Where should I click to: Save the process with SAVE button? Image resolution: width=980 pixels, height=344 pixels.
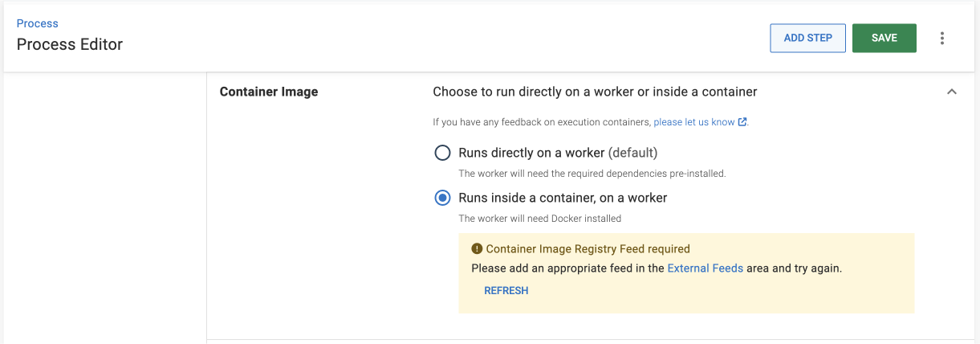(884, 38)
